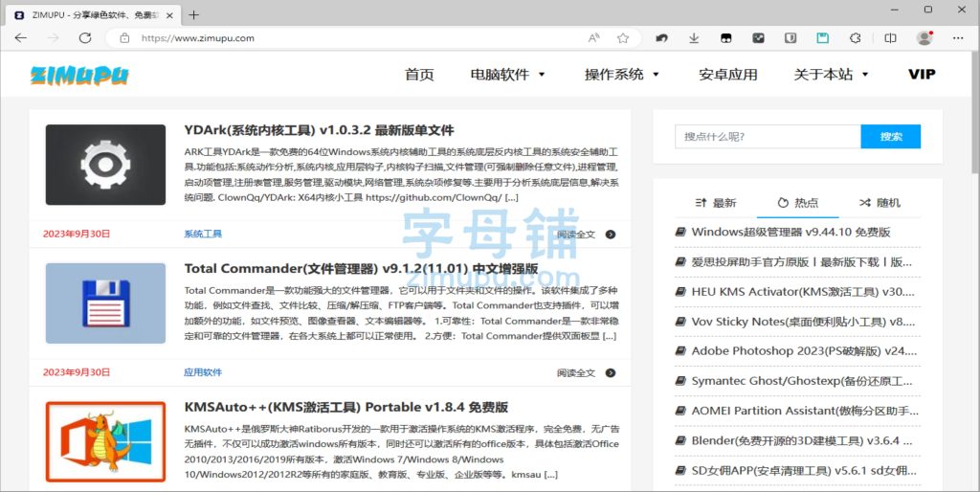Viewport: 980px width, 492px height.
Task: Click the ZIMUPU site logo
Action: coord(79,75)
